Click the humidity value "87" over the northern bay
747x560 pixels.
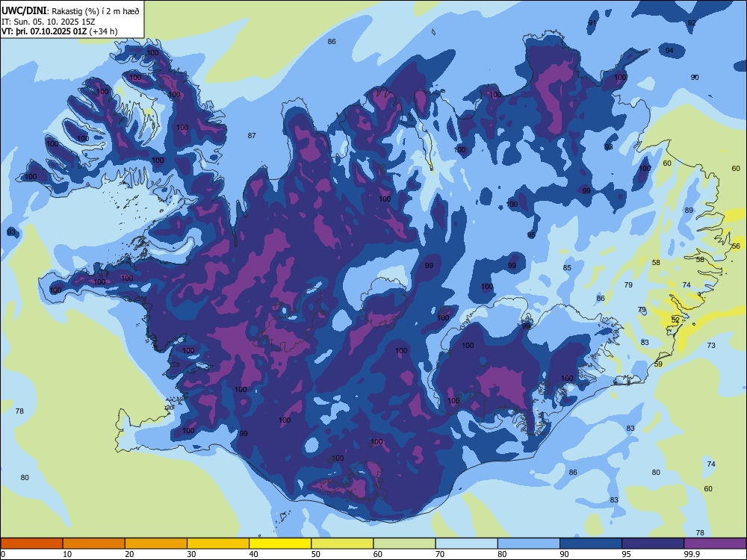point(252,136)
